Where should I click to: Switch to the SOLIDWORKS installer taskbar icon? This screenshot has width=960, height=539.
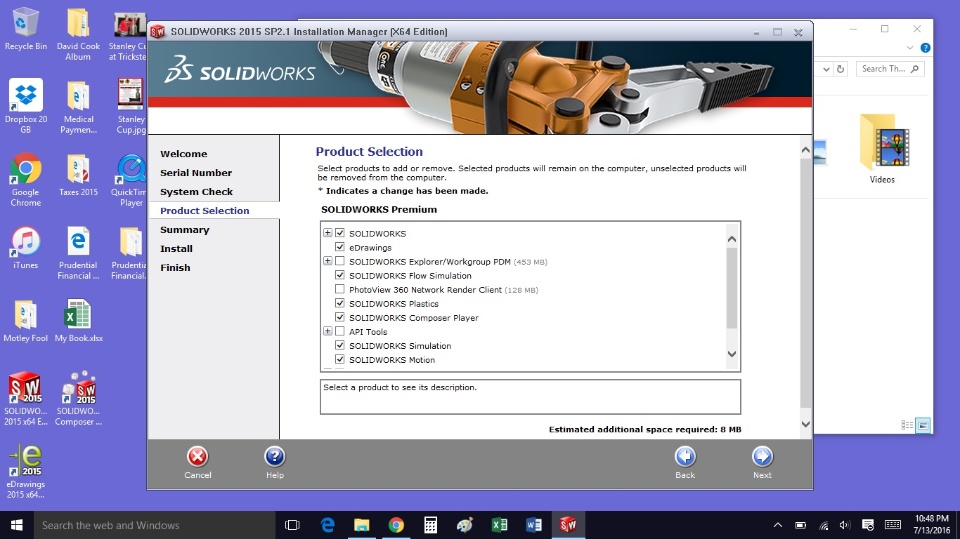click(568, 525)
